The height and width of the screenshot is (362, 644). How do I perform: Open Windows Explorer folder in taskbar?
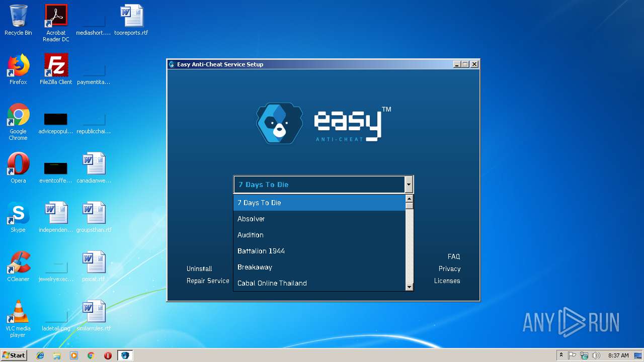pos(57,355)
